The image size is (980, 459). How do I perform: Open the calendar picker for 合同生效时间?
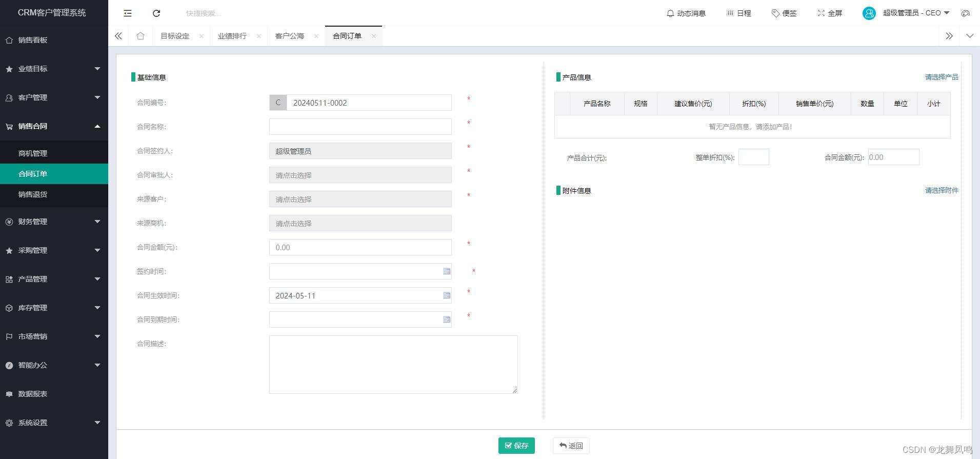tap(447, 295)
